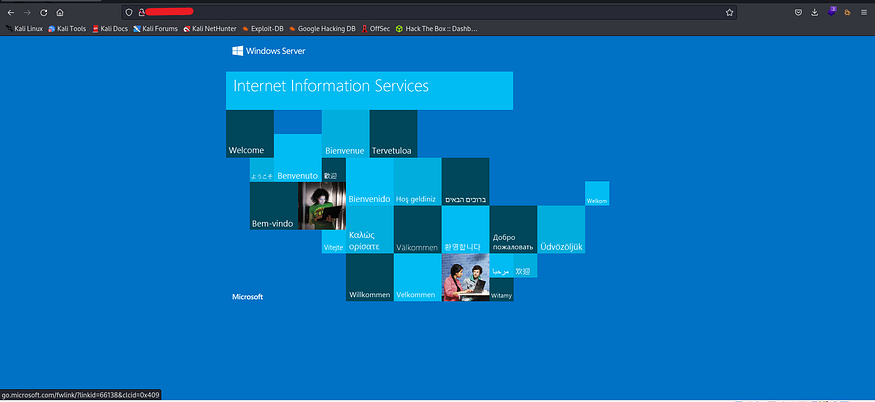Click the Hebrew welcome tile
The image size is (875, 402).
pyautogui.click(x=465, y=182)
